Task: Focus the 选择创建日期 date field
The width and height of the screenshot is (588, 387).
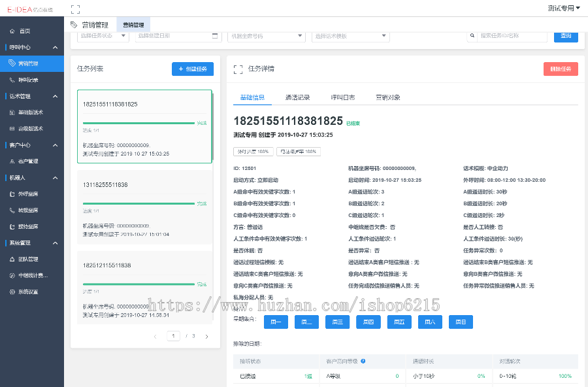Action: (178, 36)
